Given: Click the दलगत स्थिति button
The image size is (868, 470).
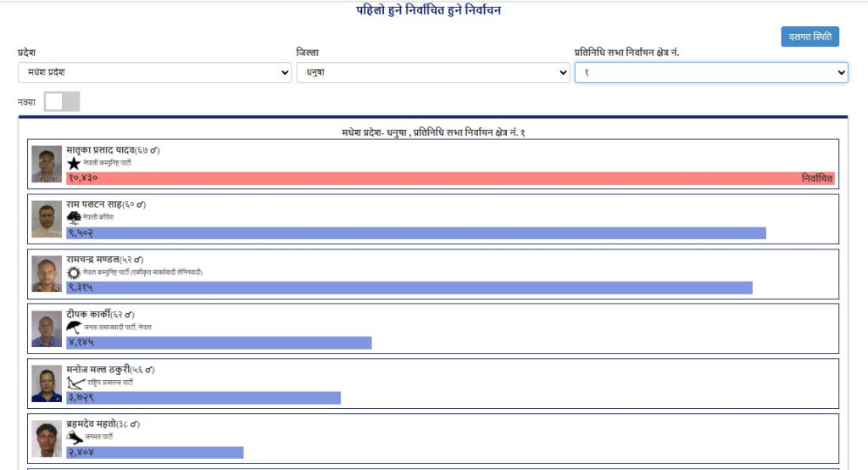Looking at the screenshot, I should (x=810, y=36).
